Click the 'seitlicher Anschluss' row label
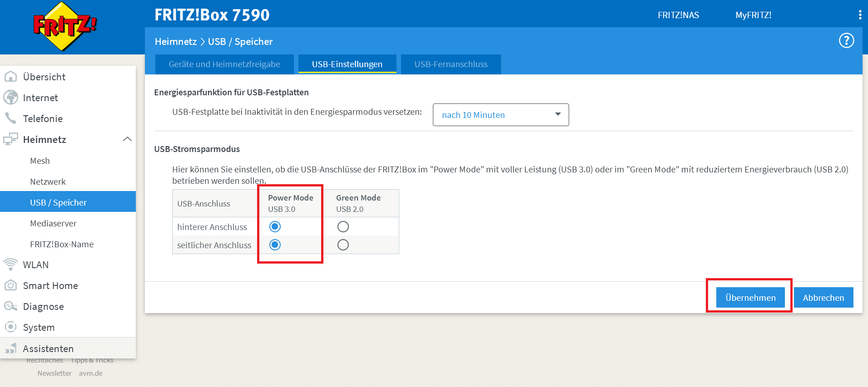Viewport: 868px width, 387px height. click(214, 245)
